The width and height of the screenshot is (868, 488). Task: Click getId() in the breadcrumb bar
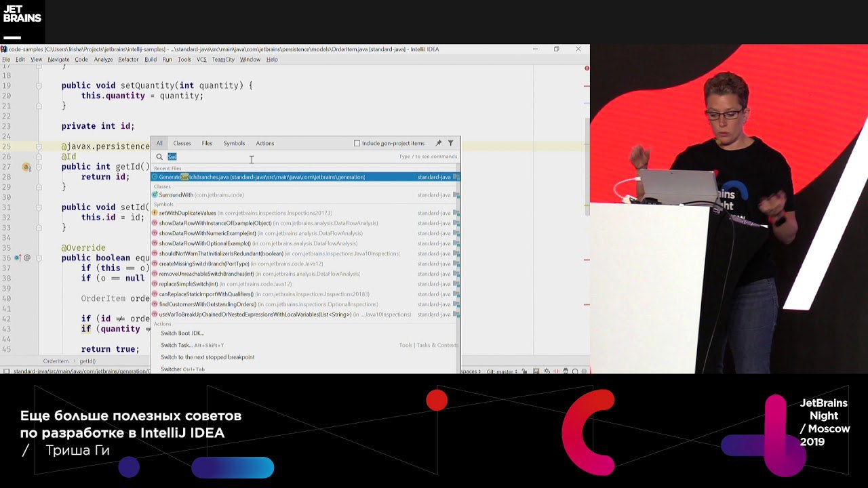87,361
